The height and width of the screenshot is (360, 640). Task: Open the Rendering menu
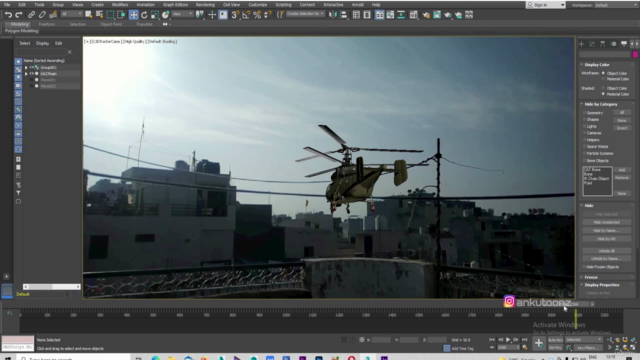[205, 4]
